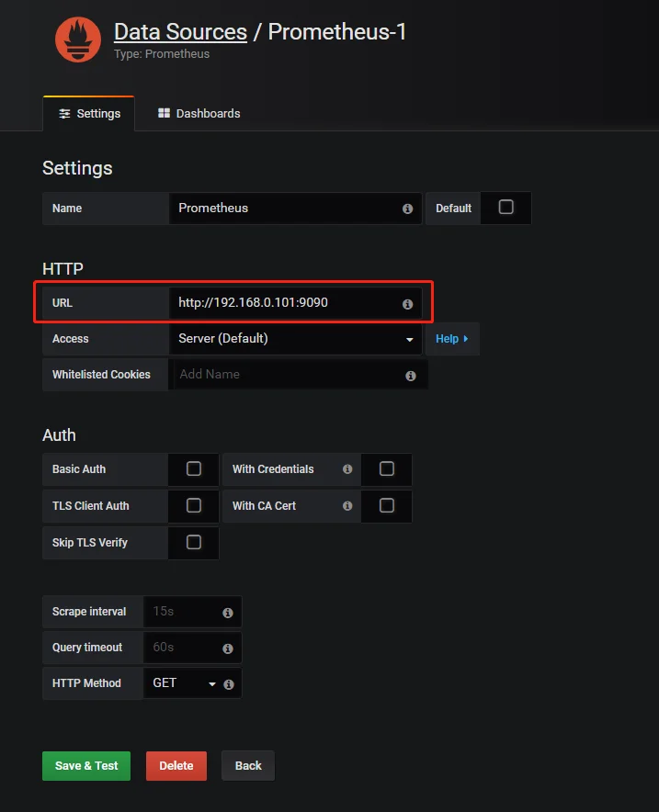Click the red Delete button

[176, 766]
